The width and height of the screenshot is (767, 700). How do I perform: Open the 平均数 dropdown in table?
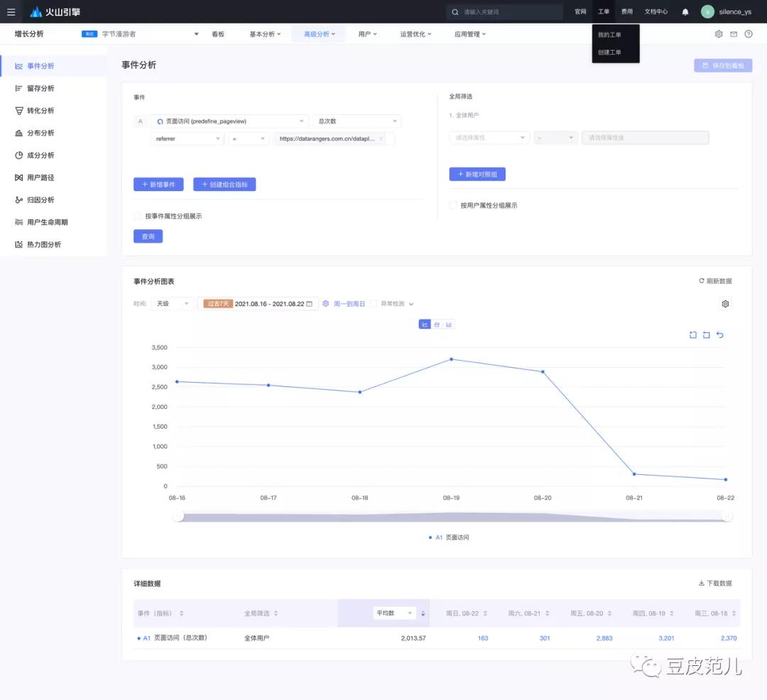tap(395, 613)
